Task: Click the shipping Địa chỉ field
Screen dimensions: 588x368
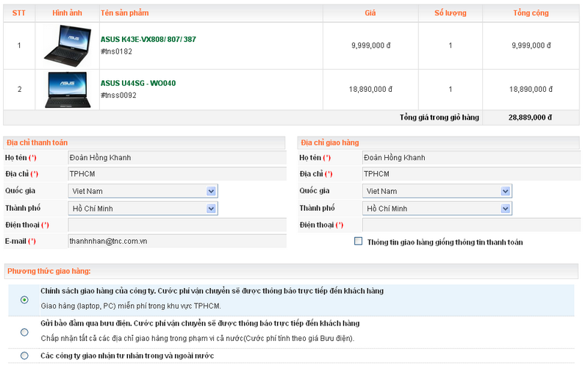Action: [x=471, y=174]
